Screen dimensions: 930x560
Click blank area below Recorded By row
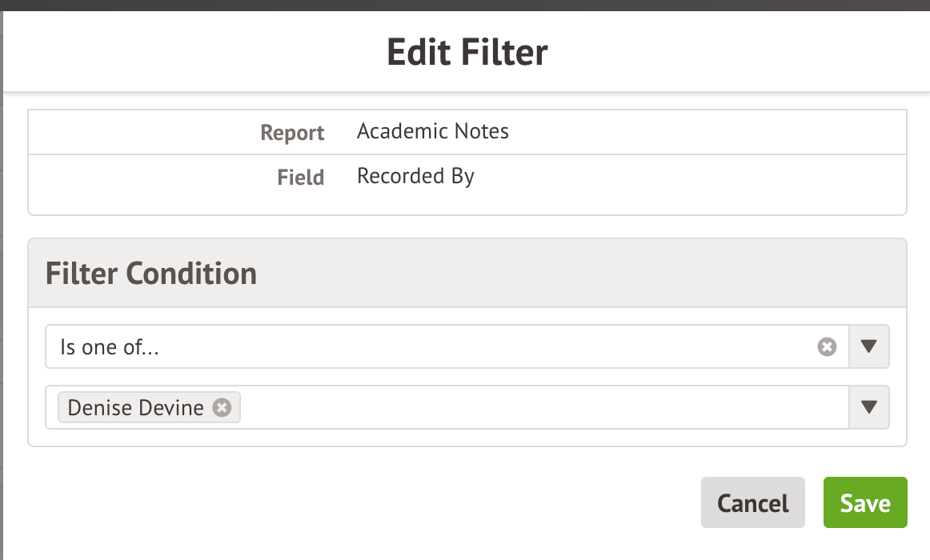(x=467, y=202)
